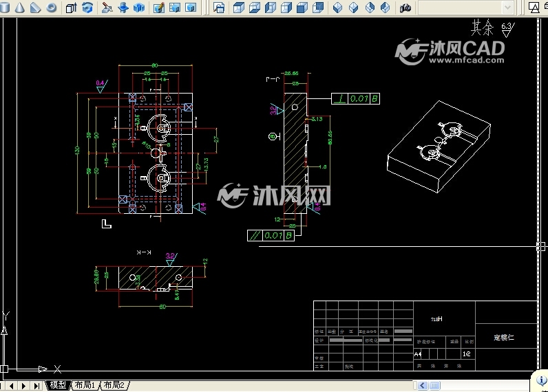Viewport: 548px width, 392px height.
Task: Click the Camera tool icon
Action: click(405, 8)
